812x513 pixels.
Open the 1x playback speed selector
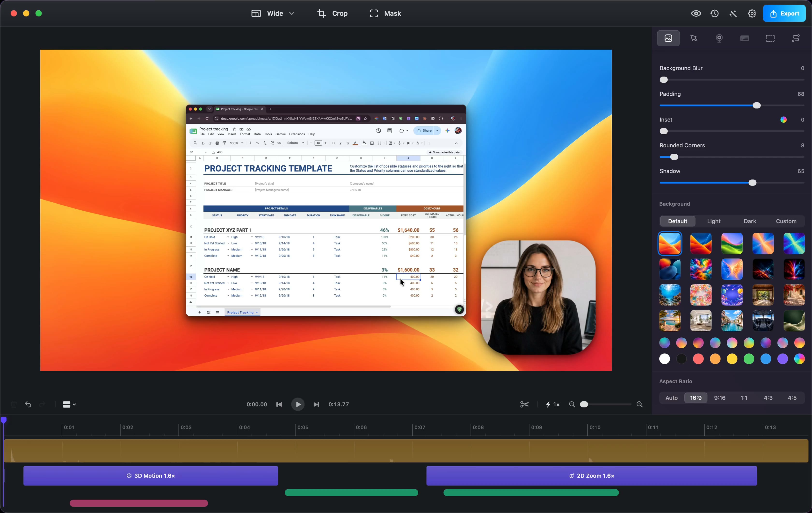pyautogui.click(x=553, y=404)
